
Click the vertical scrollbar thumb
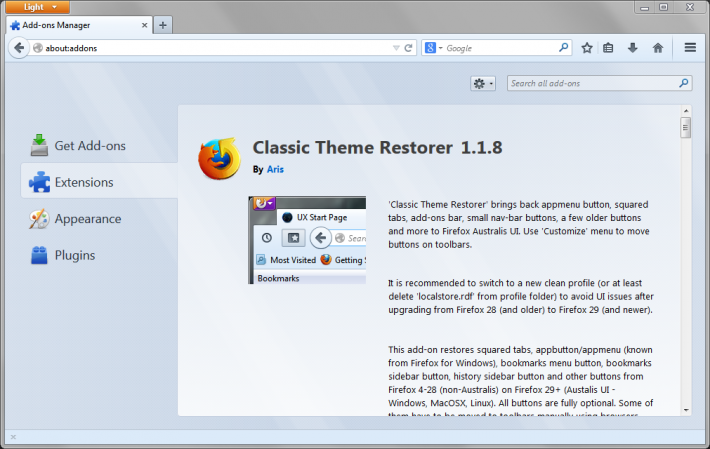click(686, 127)
